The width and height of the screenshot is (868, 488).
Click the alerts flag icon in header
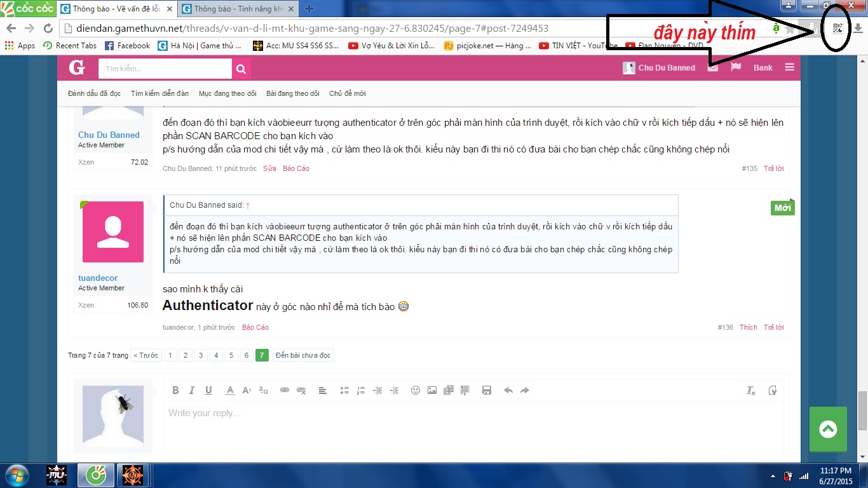(736, 67)
